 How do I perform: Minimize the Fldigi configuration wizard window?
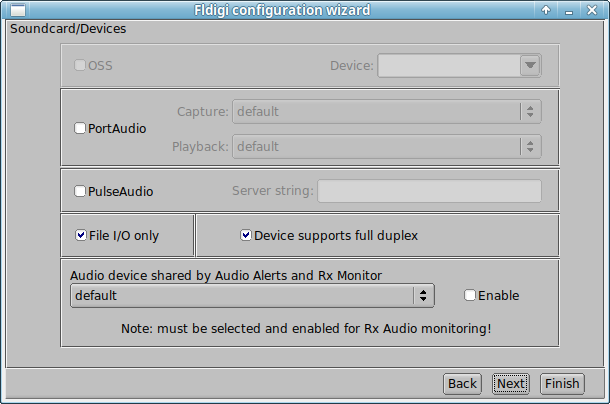(569, 11)
